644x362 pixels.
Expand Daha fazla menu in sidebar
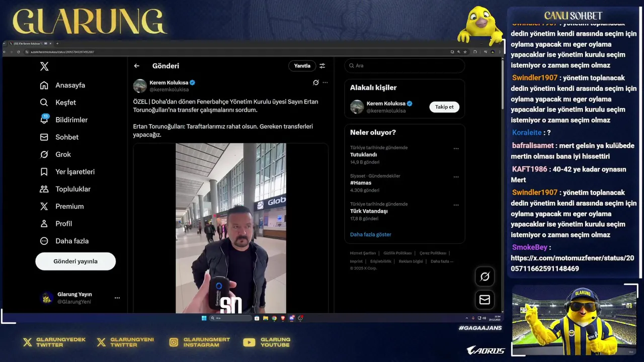tap(64, 241)
